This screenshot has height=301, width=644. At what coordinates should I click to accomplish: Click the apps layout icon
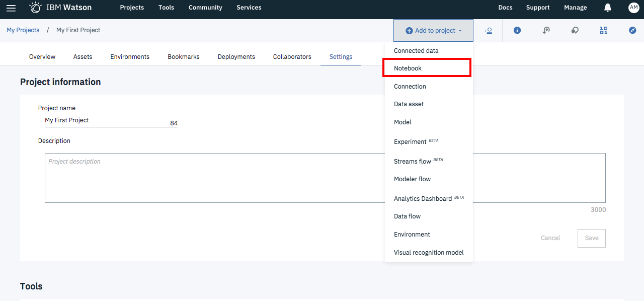[x=603, y=30]
